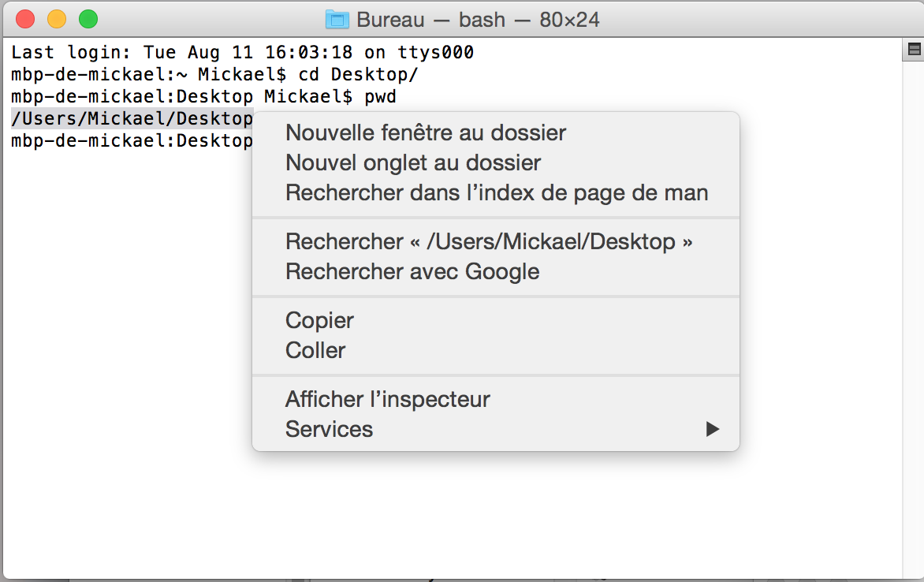924x582 pixels.
Task: Copy selection using "Copier"
Action: coord(319,320)
